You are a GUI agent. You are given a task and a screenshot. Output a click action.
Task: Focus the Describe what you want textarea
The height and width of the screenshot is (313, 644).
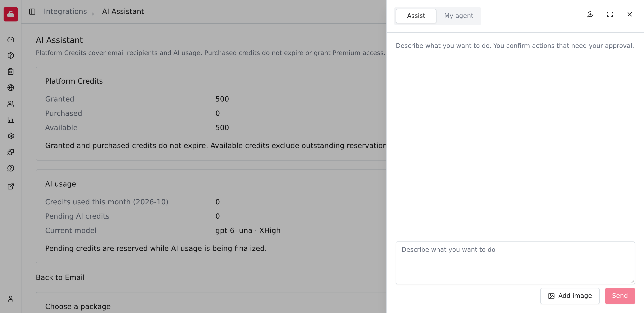[x=515, y=263]
